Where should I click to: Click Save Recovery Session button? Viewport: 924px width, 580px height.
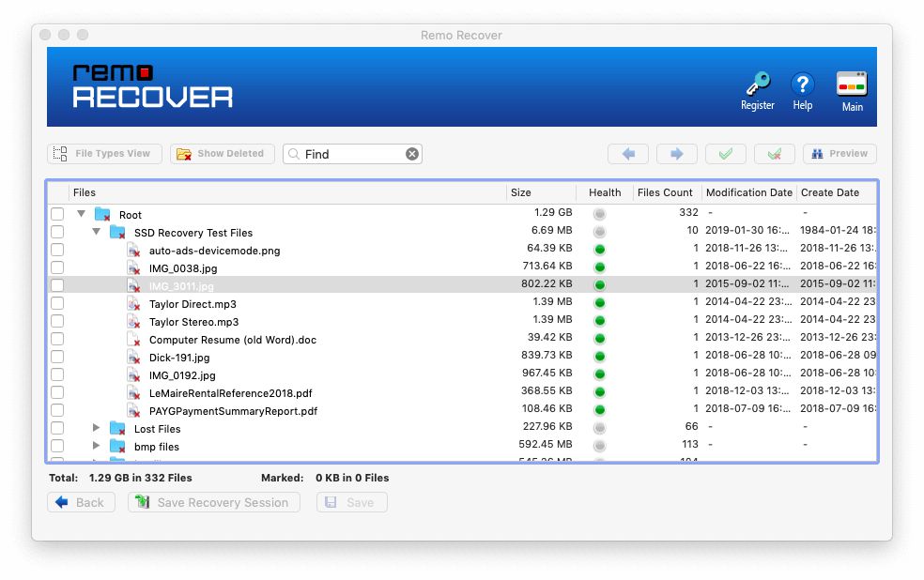click(x=214, y=502)
